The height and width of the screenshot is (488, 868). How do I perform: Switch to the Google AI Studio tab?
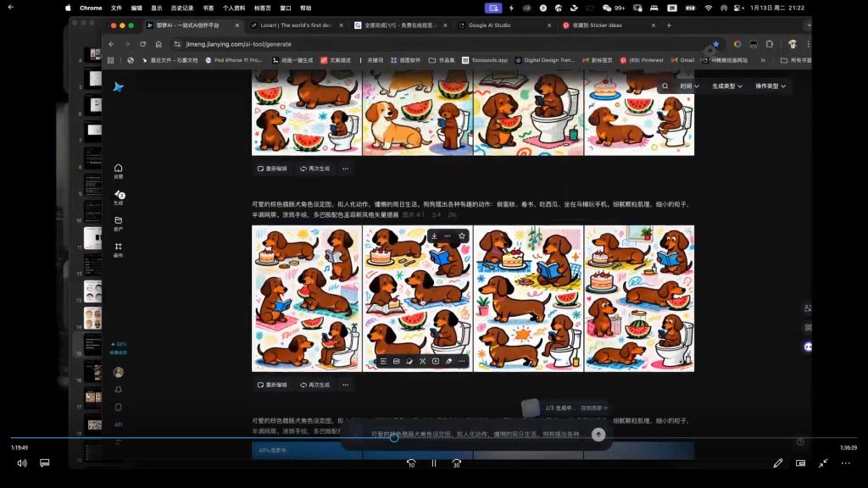[489, 25]
